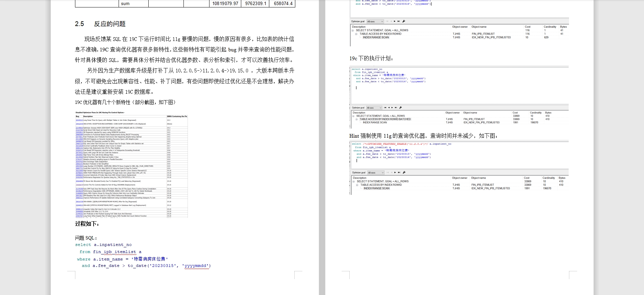This screenshot has width=644, height=295.
Task: Click the bold text '过程如下:'
Action: click(87, 224)
